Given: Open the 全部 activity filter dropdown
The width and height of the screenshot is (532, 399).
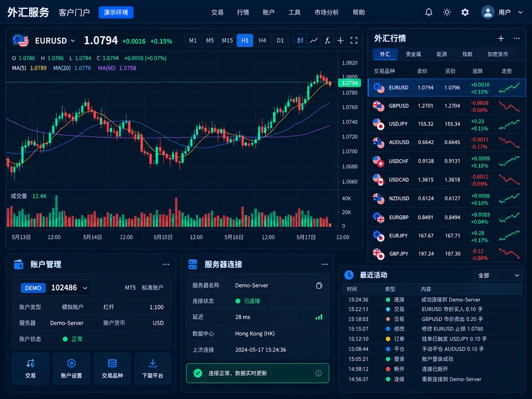Looking at the screenshot, I should click(x=498, y=275).
